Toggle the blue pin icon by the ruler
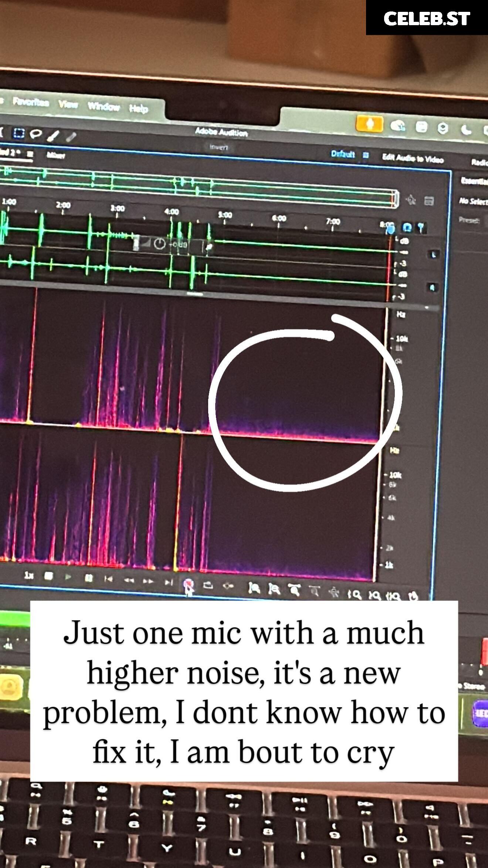The width and height of the screenshot is (488, 868). point(421,228)
